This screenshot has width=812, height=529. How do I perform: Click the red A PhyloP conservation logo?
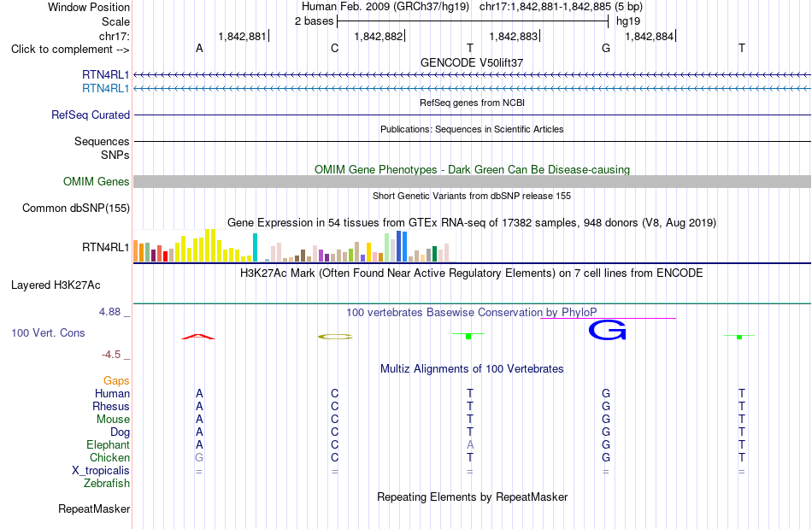point(198,337)
